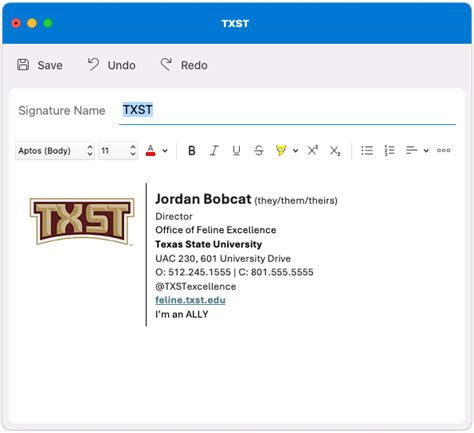Click the Signature Name field with TXST
This screenshot has height=433, width=474.
287,110
